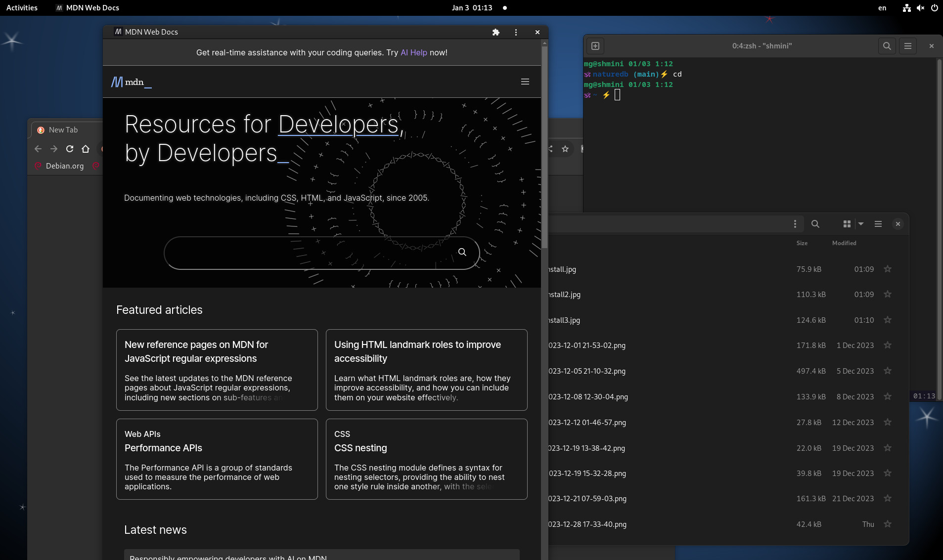943x560 pixels.
Task: Star the 2023-12-19 15-32-28.png file
Action: point(888,474)
